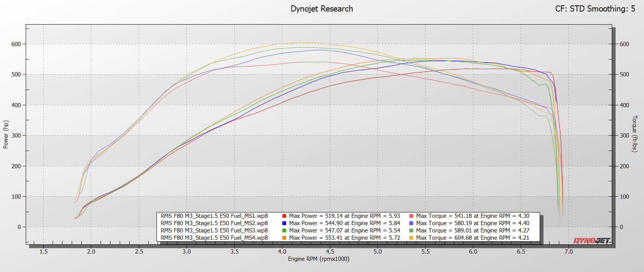644x272 pixels.
Task: Click the light blue Max Torque swatch, 580.19 row
Action: [411, 223]
